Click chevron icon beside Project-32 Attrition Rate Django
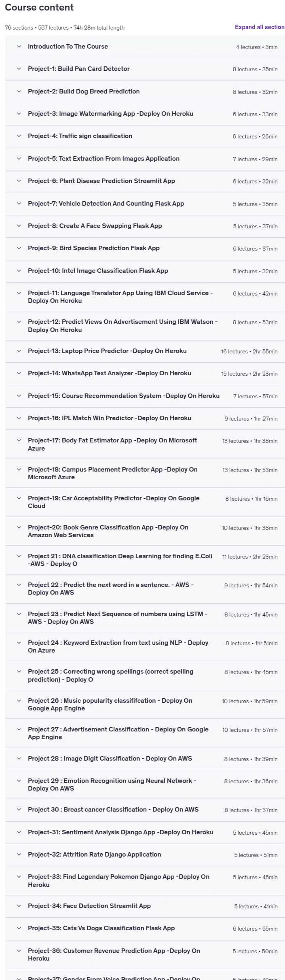This screenshot has height=980, width=285. pyautogui.click(x=19, y=855)
